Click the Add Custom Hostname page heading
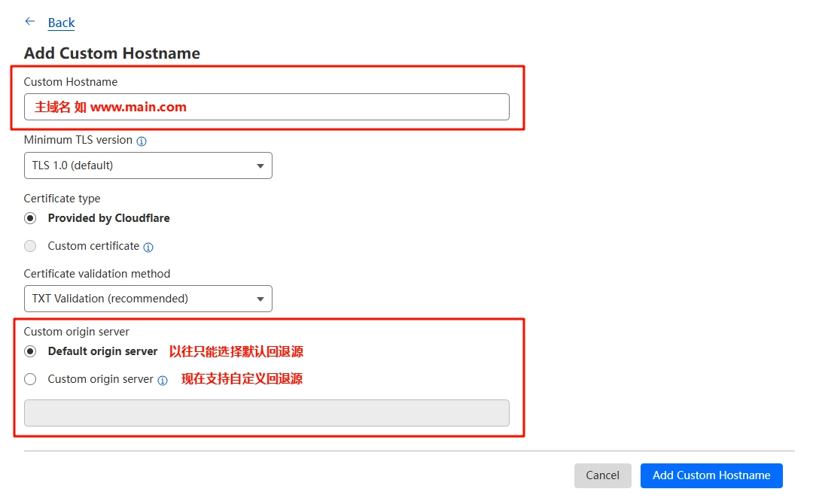Screen dimensions: 813x504 click(x=112, y=53)
